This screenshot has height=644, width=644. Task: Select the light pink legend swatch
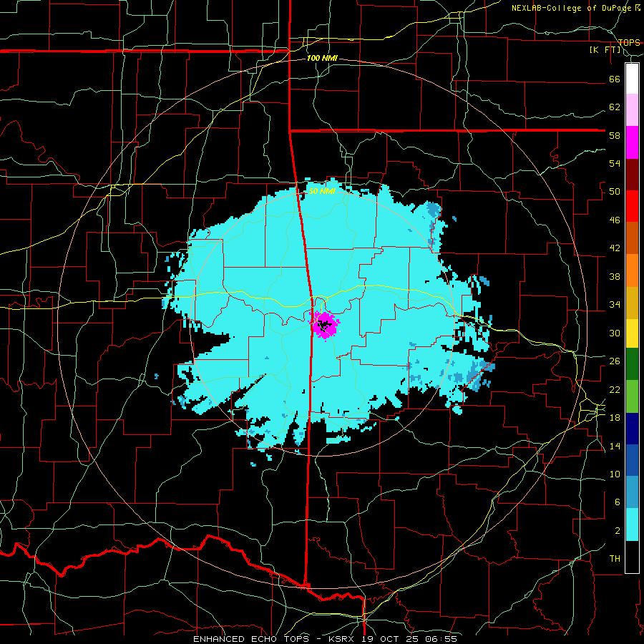tap(632, 110)
